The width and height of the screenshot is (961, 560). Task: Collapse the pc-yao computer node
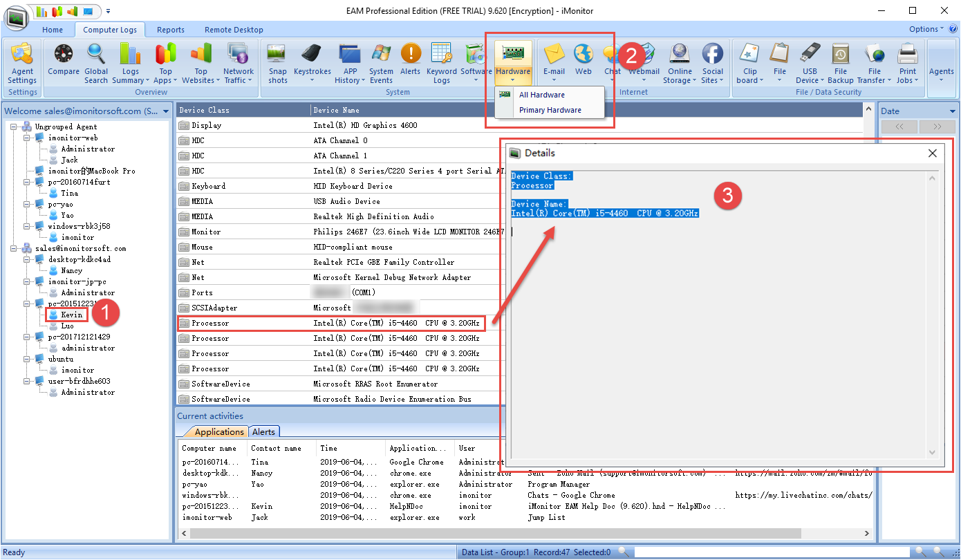pos(28,204)
